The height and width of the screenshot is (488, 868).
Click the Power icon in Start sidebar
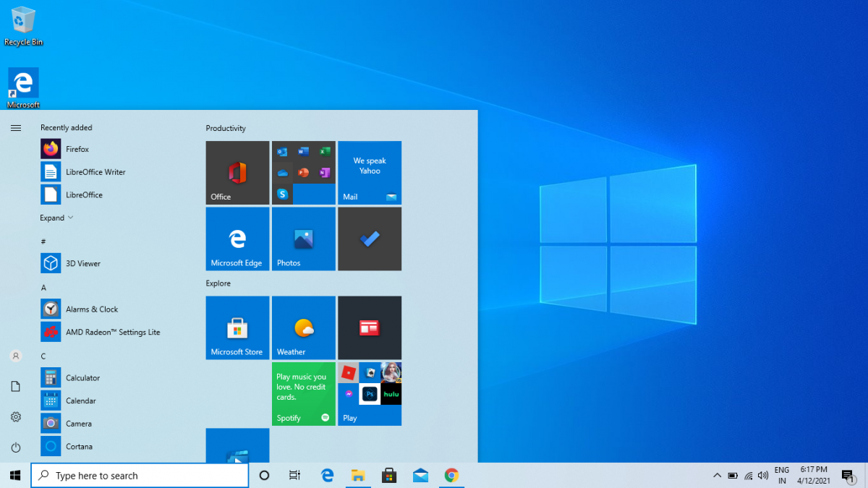(16, 448)
